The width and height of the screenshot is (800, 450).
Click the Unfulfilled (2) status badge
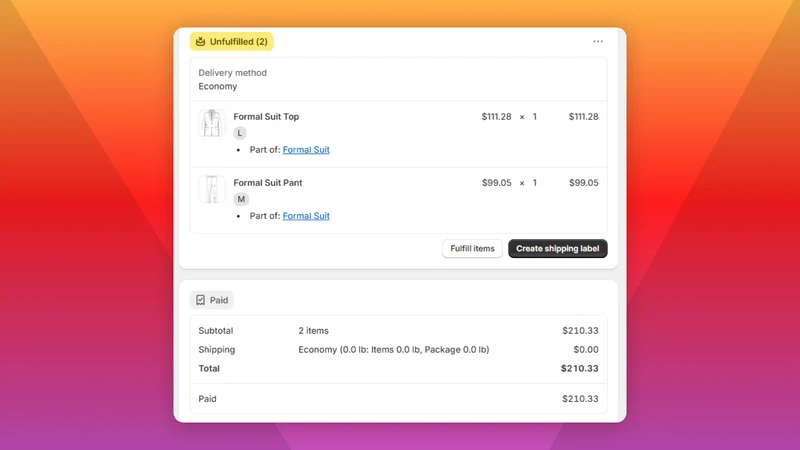(x=232, y=42)
